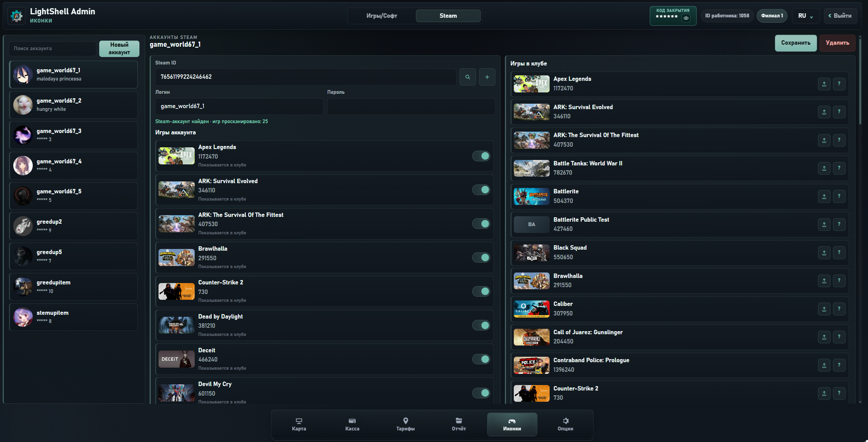Click the Steam ID search magnifier icon
Viewport: 868px width, 442px height.
467,77
